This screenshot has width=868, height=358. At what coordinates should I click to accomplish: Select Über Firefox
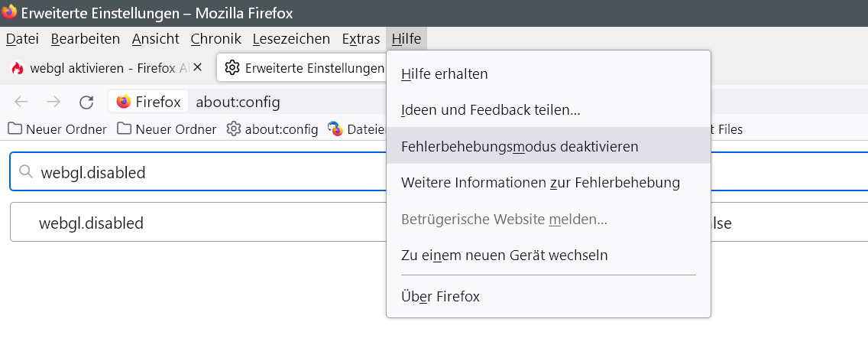tap(440, 296)
